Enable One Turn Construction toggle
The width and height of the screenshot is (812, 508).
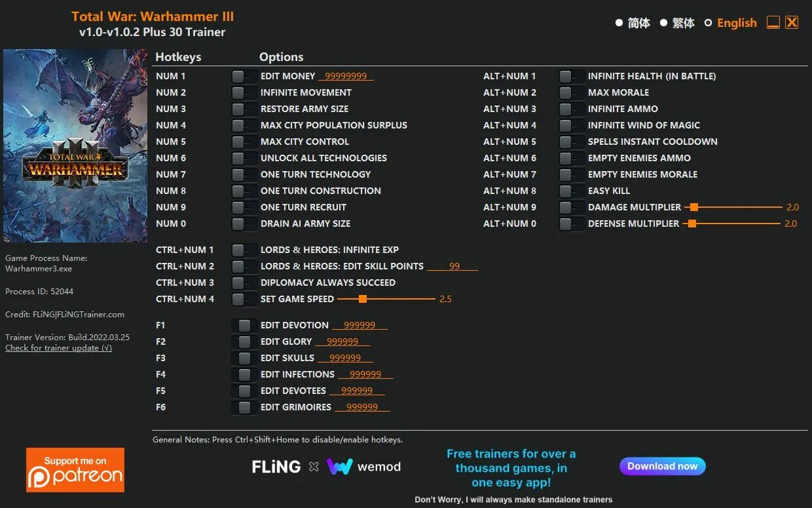tap(244, 191)
